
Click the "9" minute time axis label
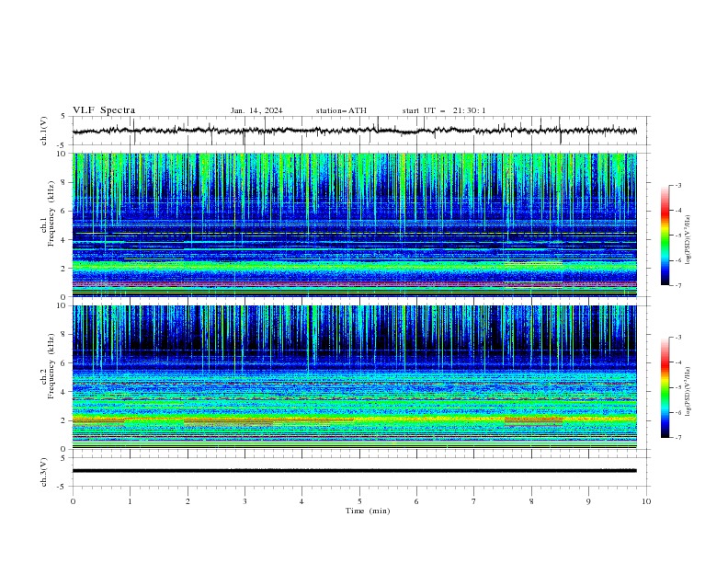click(x=588, y=501)
